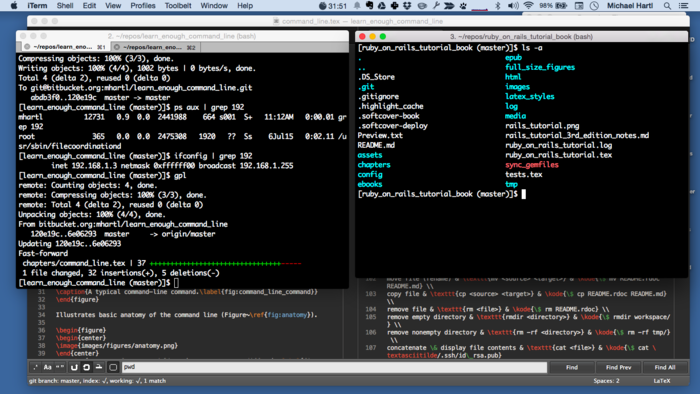Open the Toolbelt menu

[178, 6]
